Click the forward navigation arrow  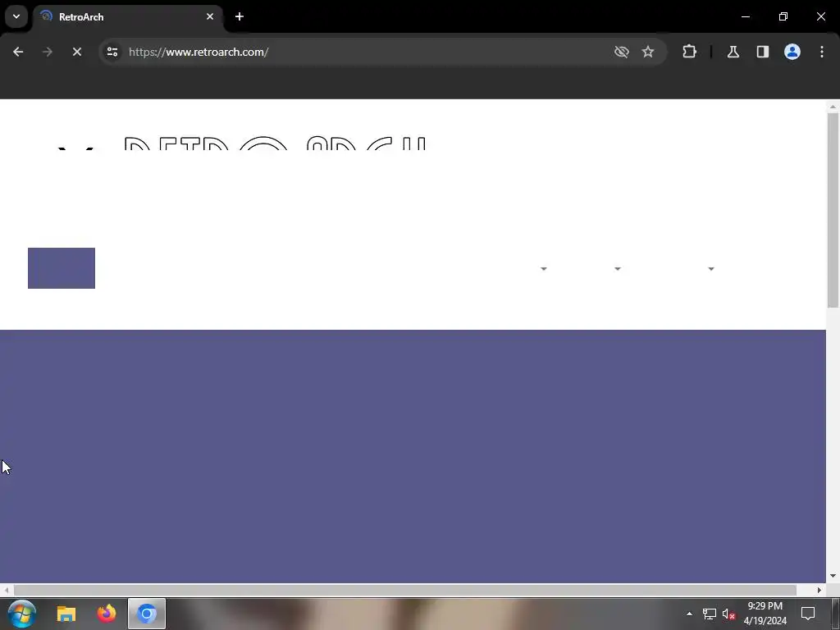pos(48,52)
